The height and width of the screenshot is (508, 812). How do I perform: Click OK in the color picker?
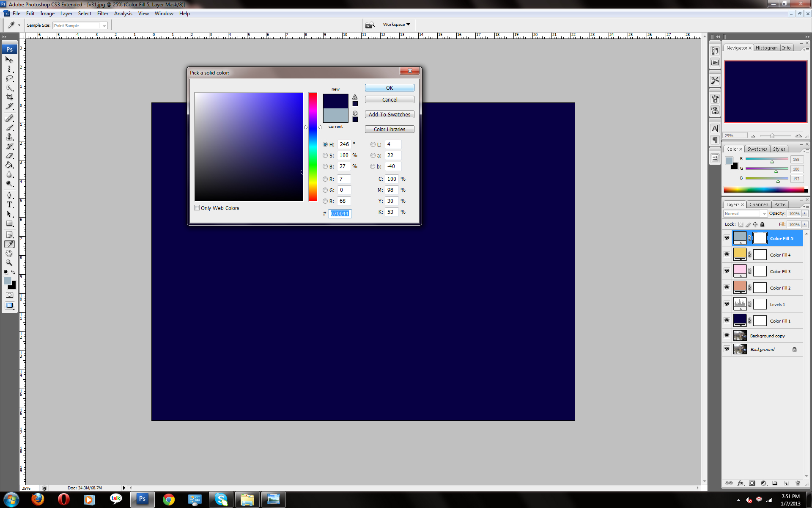(390, 88)
